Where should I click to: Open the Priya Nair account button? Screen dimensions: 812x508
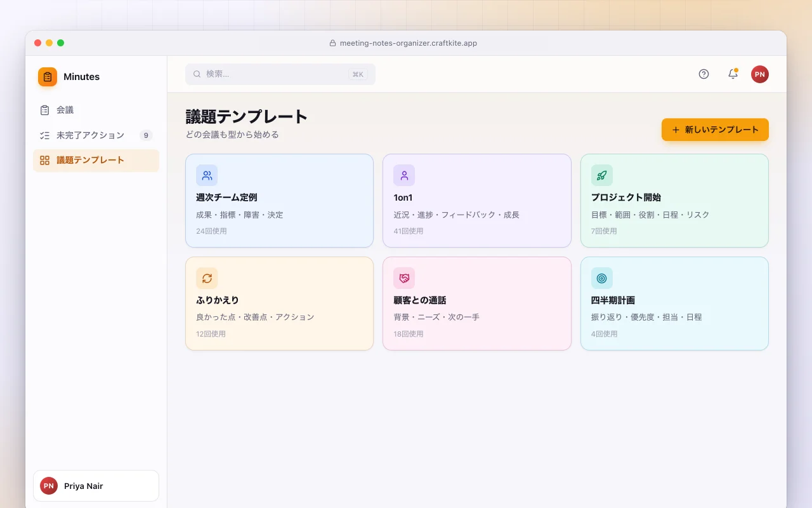click(x=96, y=486)
